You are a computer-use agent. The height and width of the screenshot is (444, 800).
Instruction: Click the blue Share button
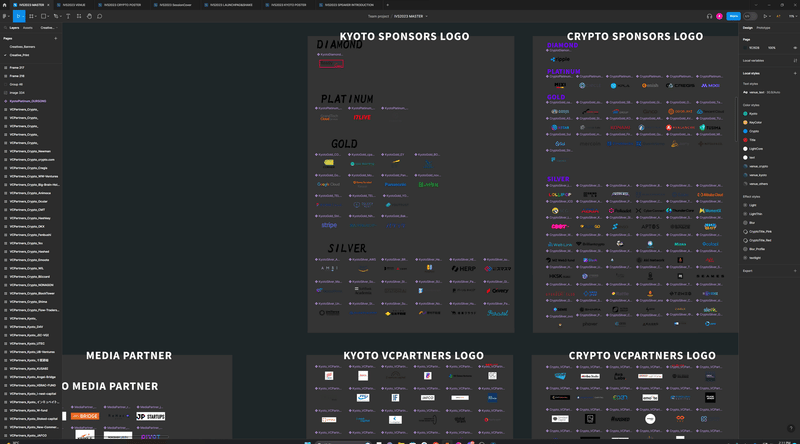pyautogui.click(x=733, y=16)
